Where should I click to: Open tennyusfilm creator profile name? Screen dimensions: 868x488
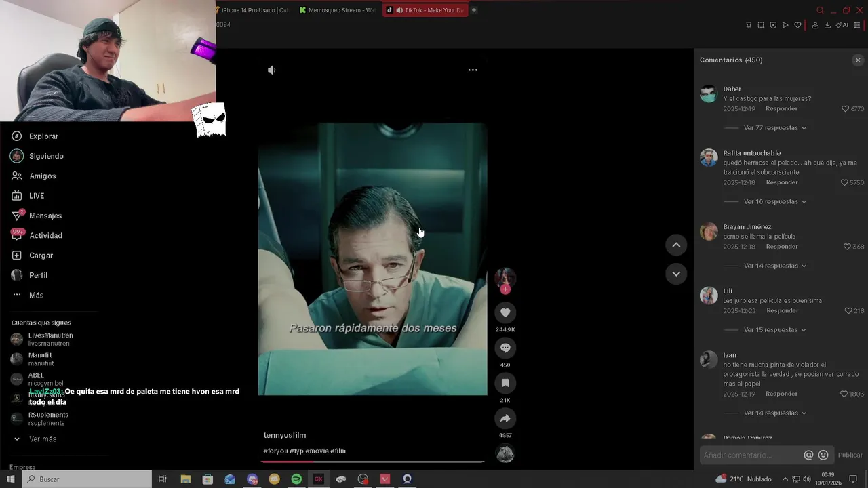pos(285,435)
